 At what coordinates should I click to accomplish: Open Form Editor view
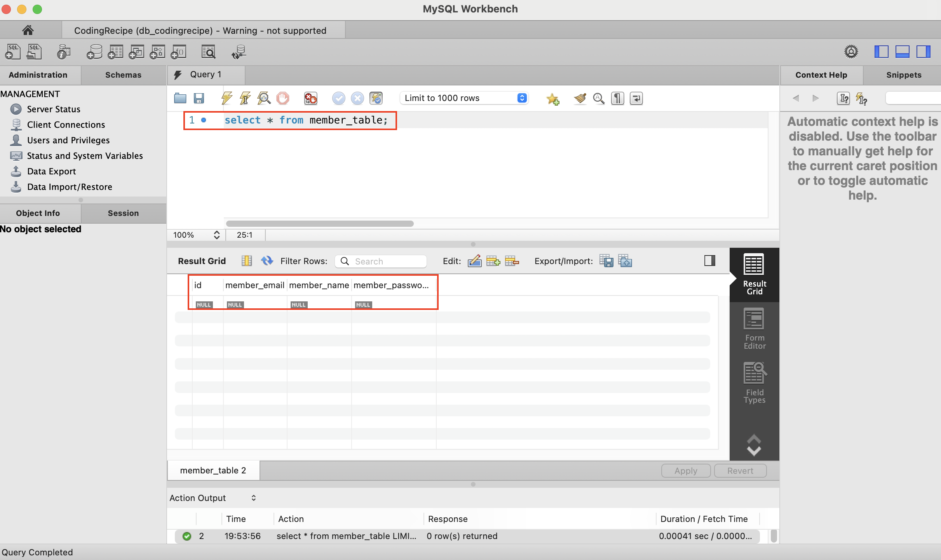(754, 329)
